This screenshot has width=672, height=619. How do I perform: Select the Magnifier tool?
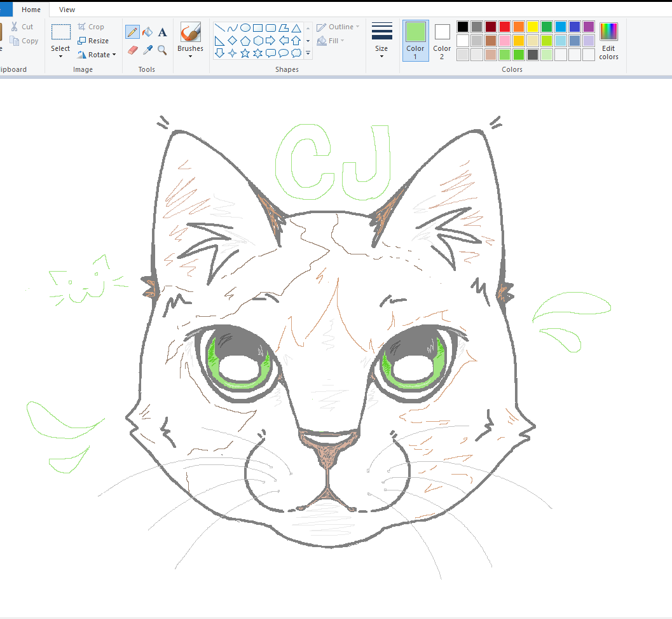point(162,50)
